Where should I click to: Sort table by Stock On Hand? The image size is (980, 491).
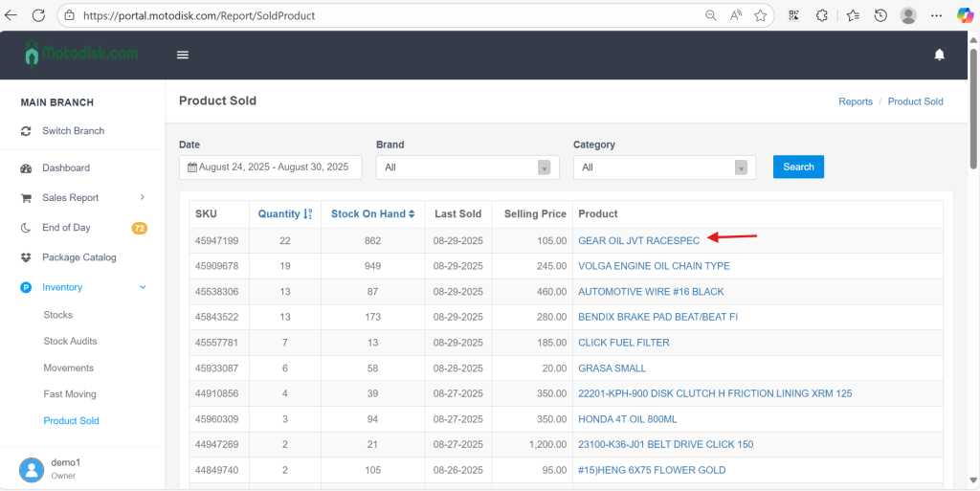(372, 213)
